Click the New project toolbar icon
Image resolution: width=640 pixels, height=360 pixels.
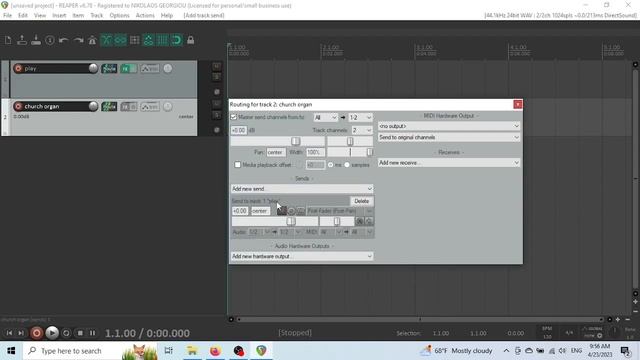(x=8, y=40)
